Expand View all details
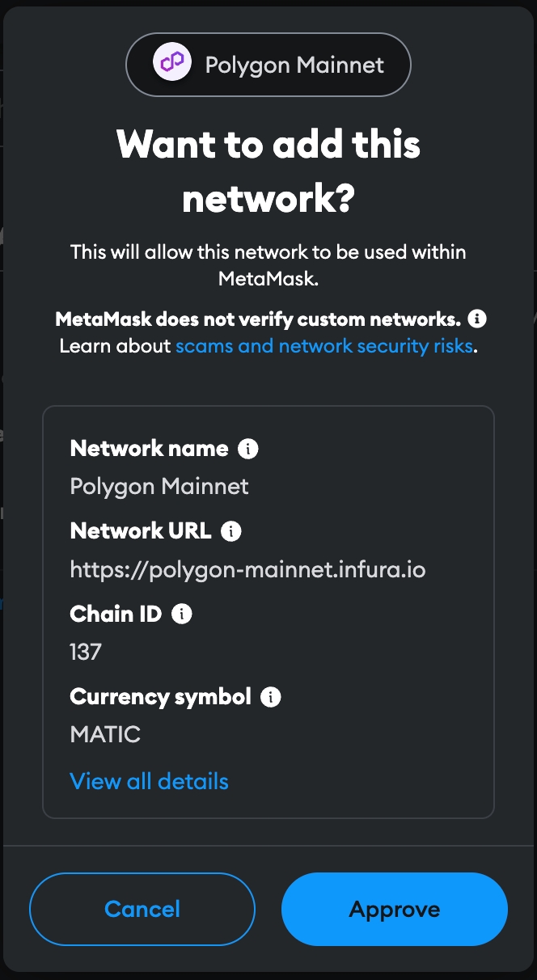The width and height of the screenshot is (537, 980). point(150,781)
